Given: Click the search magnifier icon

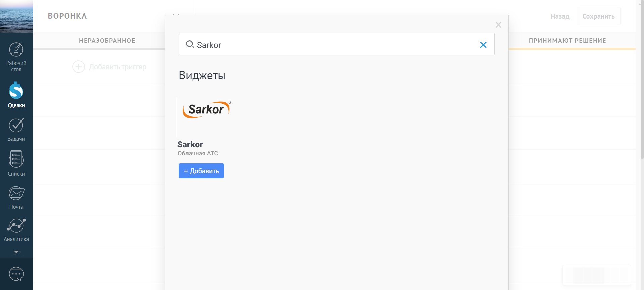Looking at the screenshot, I should tap(190, 44).
